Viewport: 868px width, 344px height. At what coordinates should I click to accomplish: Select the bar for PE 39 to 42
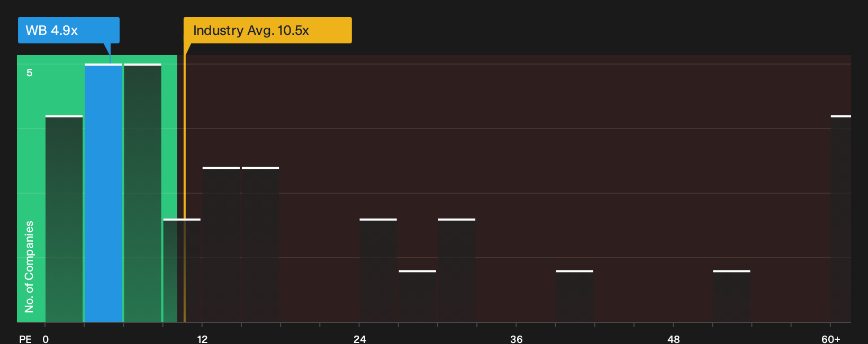tap(574, 296)
